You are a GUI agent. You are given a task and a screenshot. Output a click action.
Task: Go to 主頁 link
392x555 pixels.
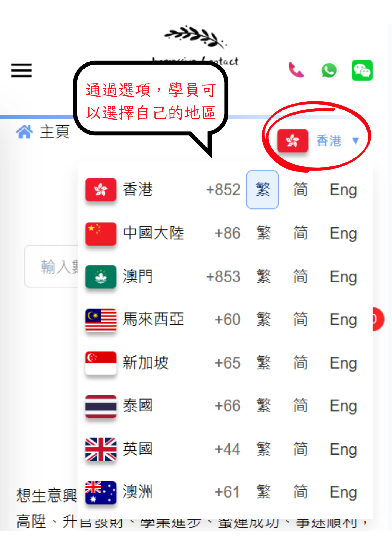(x=55, y=132)
